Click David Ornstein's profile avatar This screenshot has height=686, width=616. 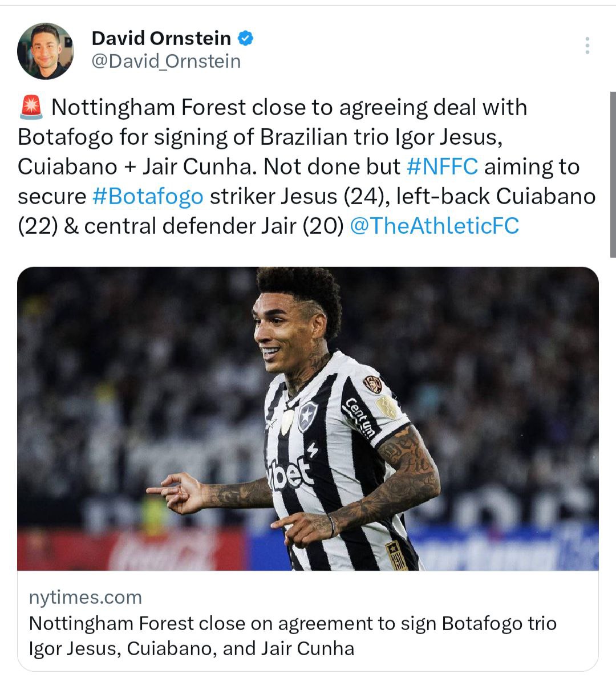[x=46, y=51]
